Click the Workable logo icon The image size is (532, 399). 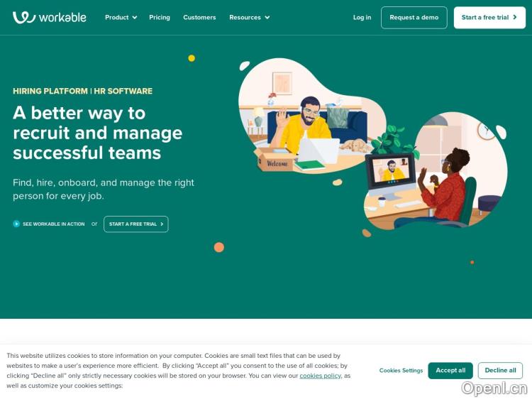point(23,17)
